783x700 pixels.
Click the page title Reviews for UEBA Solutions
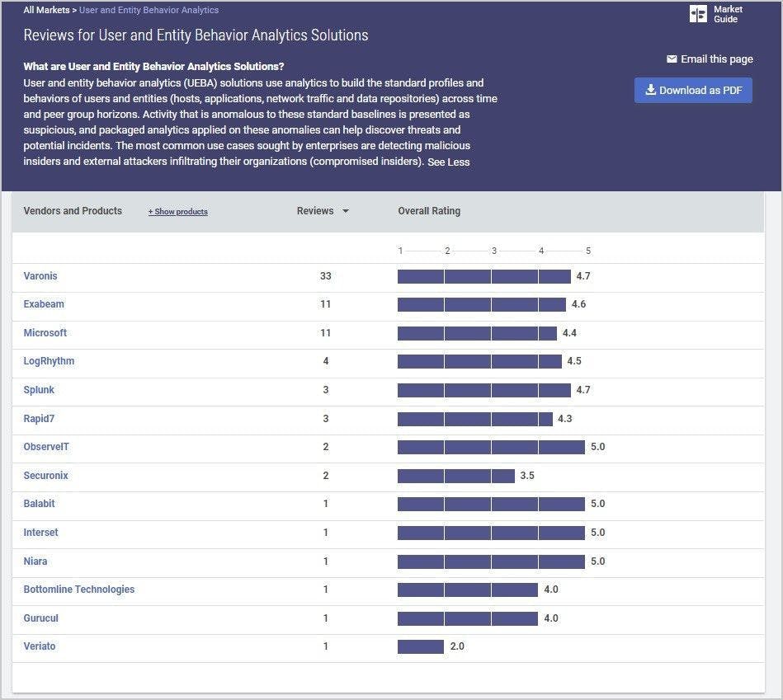pos(196,35)
